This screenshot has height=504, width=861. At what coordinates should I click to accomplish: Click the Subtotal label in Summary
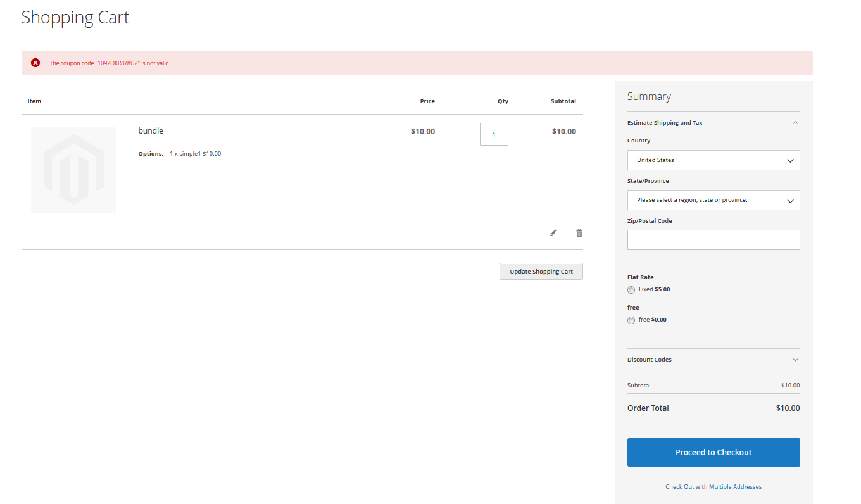pos(639,386)
